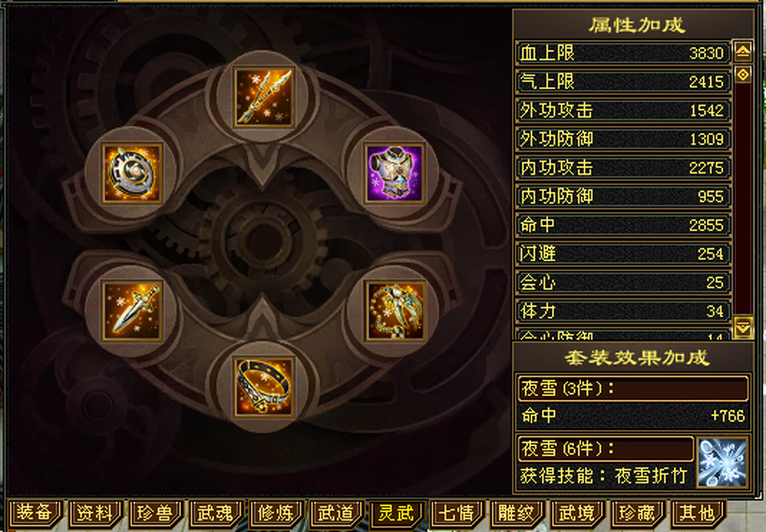Viewport: 766px width, 532px height.
Task: Open the 珍兽 tab
Action: pyautogui.click(x=155, y=513)
